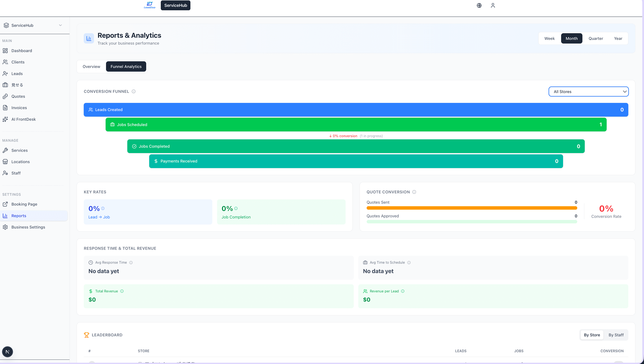This screenshot has width=644, height=364.
Task: Select the Clients sidebar icon
Action: click(6, 62)
